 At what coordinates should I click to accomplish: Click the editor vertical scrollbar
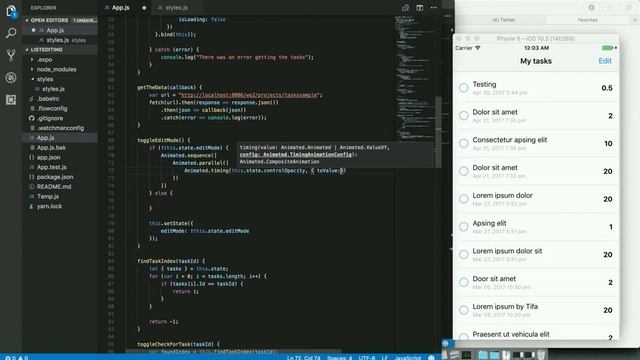point(438,132)
